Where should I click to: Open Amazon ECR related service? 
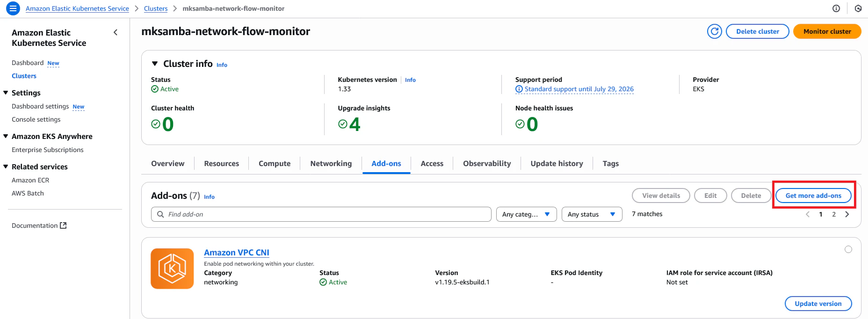pyautogui.click(x=30, y=180)
